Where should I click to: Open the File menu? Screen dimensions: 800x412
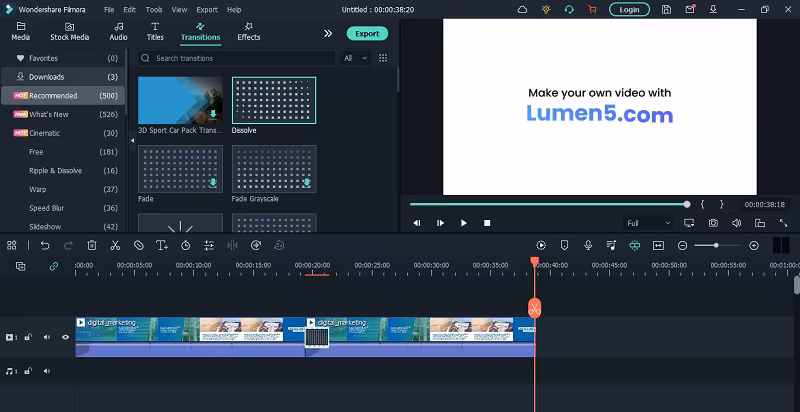(109, 10)
